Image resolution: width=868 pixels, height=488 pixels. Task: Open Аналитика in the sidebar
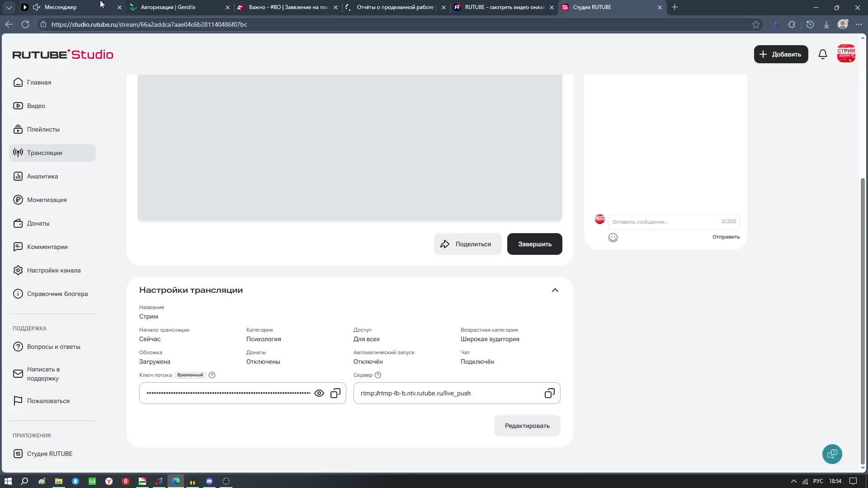[42, 176]
